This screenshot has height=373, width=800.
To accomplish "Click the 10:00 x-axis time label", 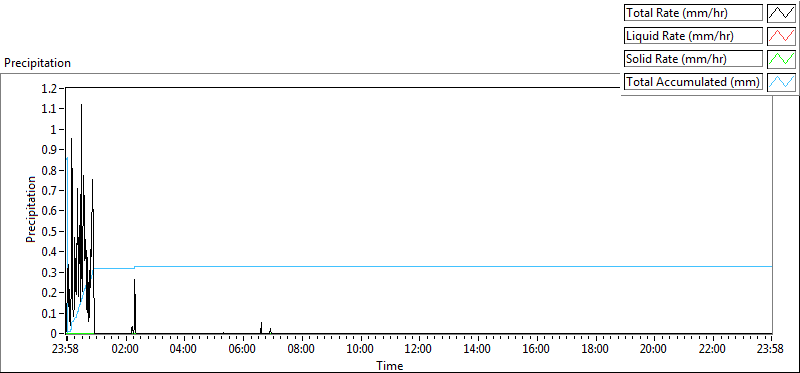I will click(360, 350).
